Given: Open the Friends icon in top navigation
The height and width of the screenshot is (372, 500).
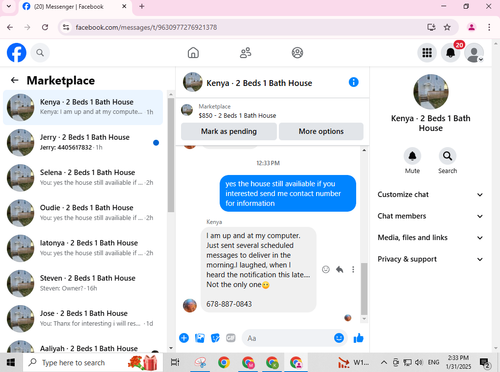Looking at the screenshot, I should 246,53.
